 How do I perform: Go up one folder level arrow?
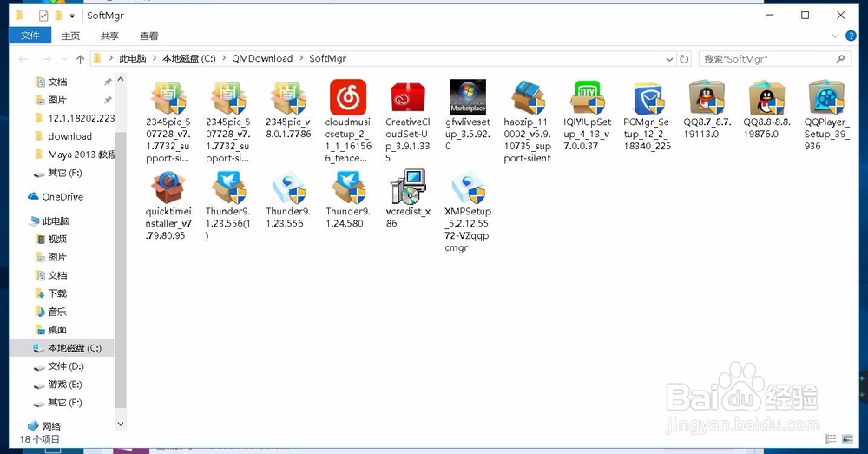(x=80, y=59)
